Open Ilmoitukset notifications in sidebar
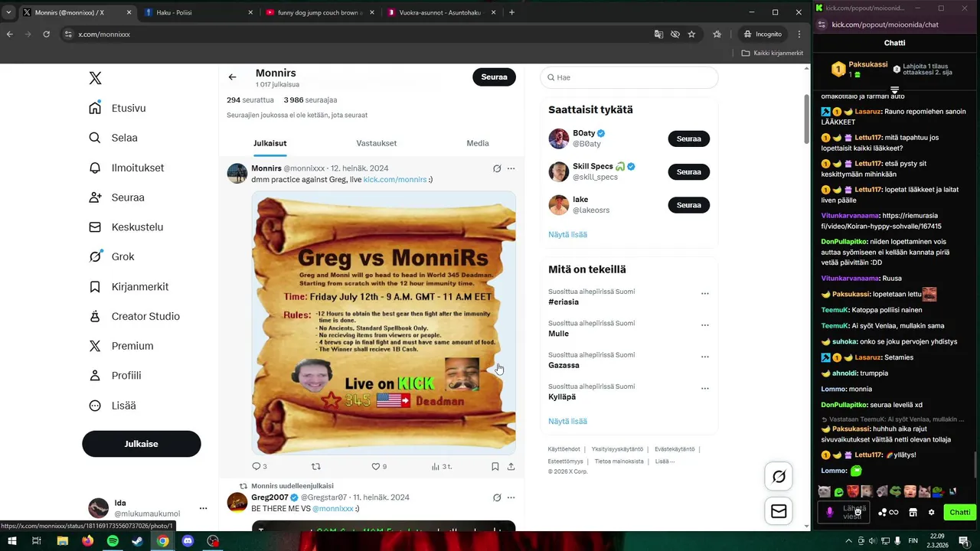Viewport: 980px width, 551px height. 126,168
